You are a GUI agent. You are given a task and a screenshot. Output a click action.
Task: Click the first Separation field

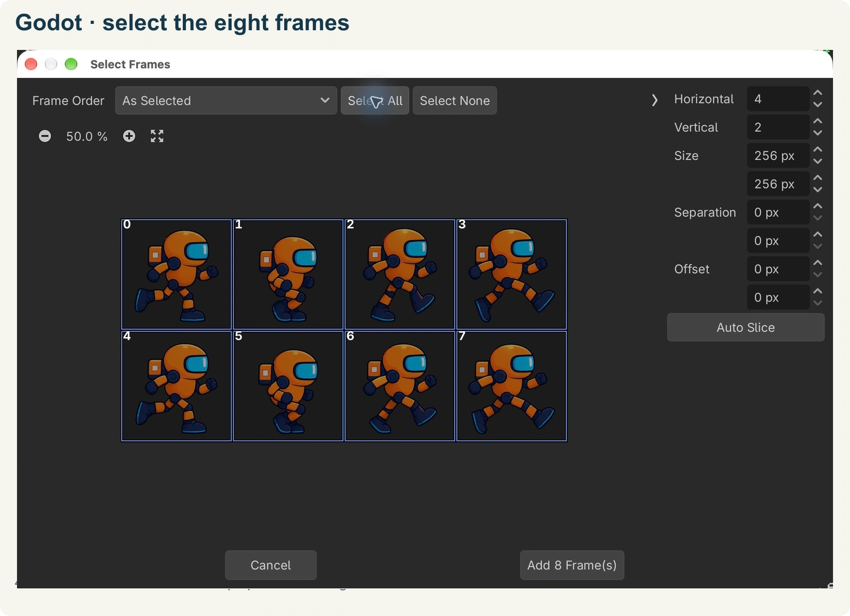(x=778, y=212)
